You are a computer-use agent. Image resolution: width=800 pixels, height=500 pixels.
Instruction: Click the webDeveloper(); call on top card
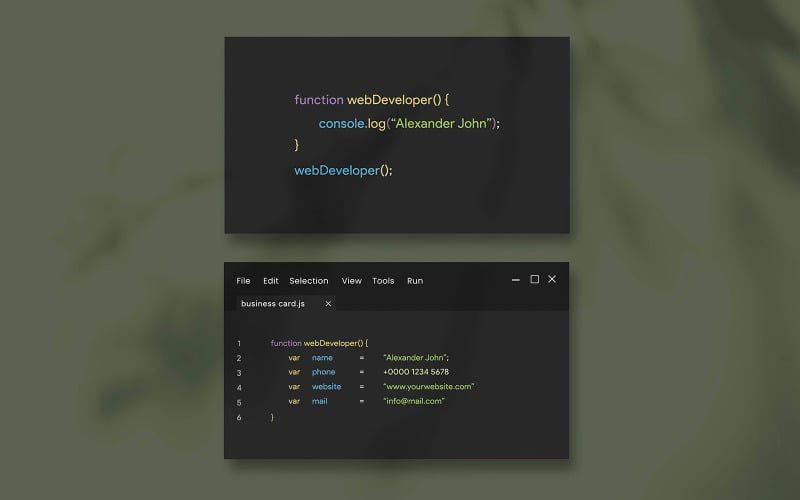pyautogui.click(x=343, y=170)
